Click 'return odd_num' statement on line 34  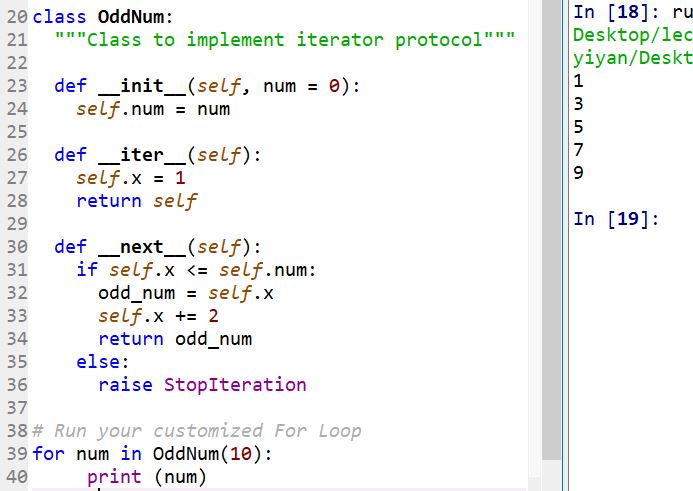click(x=175, y=339)
